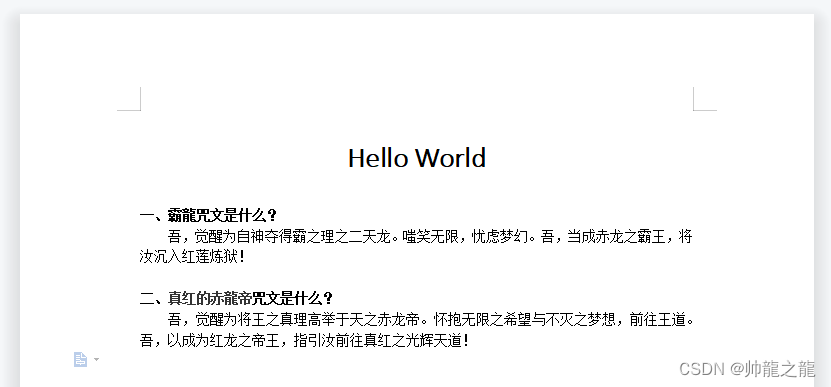Place cursor in heading 二、真红的赤龍帝咒文是什么？
831x387 pixels.
tap(236, 298)
